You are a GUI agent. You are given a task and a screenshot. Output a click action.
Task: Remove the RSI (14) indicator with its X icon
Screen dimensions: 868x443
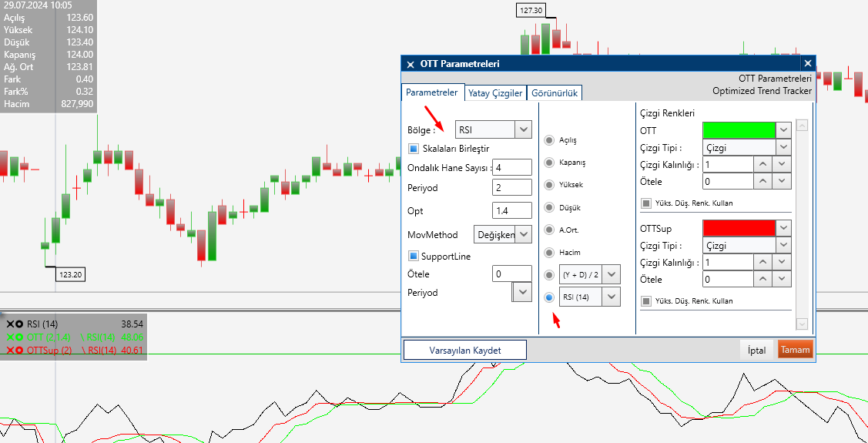(10, 324)
